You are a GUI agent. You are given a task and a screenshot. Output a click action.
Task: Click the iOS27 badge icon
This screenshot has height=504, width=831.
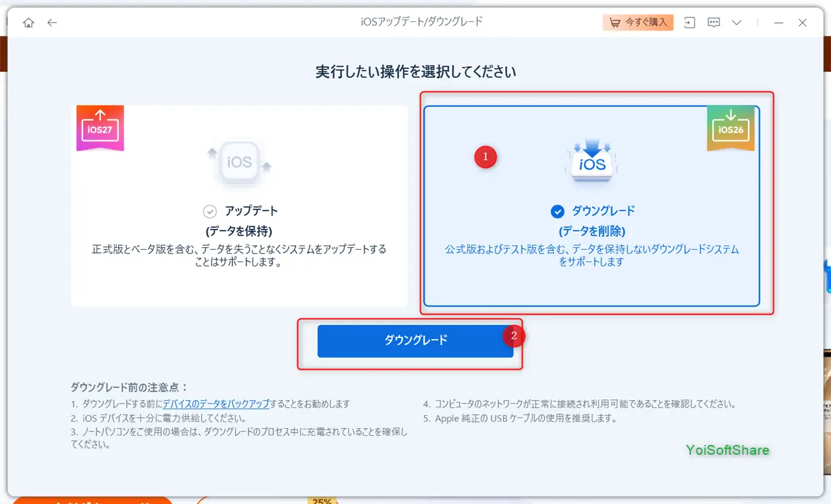pos(100,128)
